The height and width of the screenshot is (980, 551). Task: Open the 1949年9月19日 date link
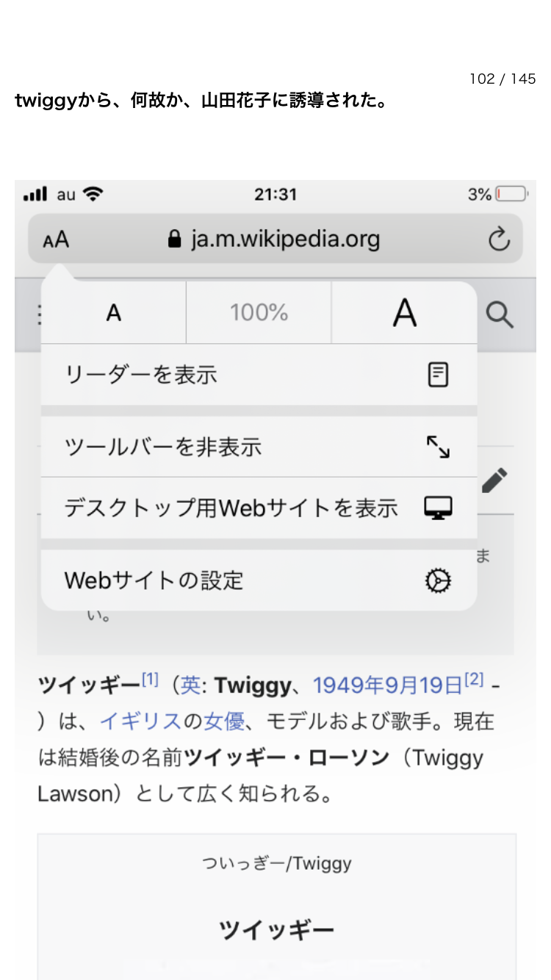point(387,686)
